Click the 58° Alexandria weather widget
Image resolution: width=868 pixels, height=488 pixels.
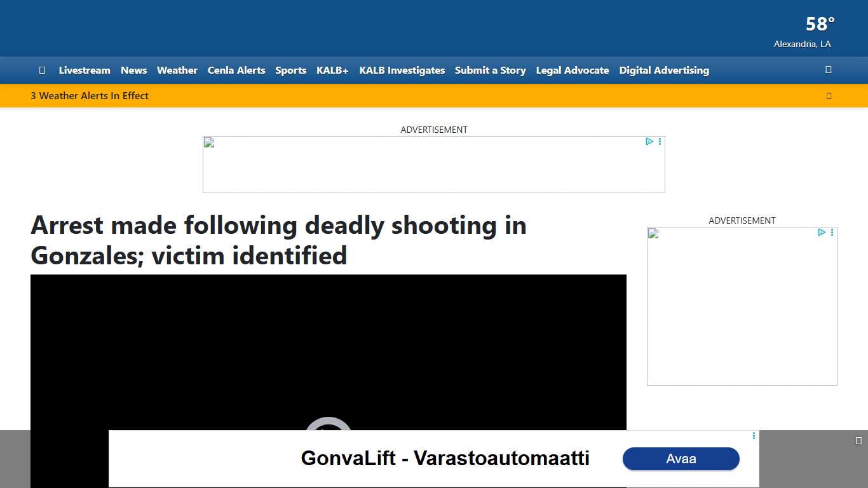pyautogui.click(x=804, y=32)
